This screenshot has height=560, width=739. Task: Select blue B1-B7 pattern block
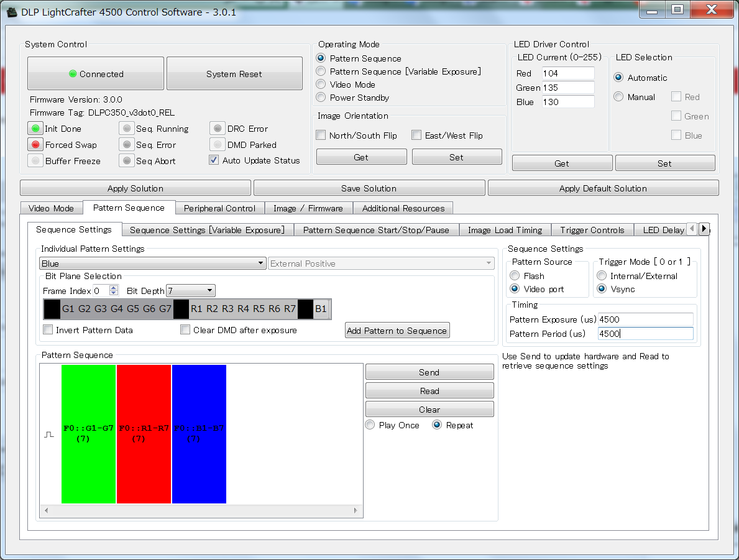pos(199,434)
